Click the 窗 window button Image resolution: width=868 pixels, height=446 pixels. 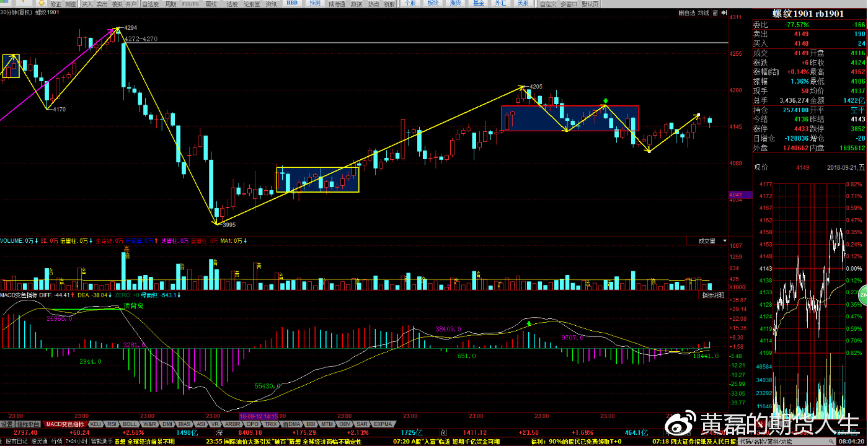tap(715, 12)
